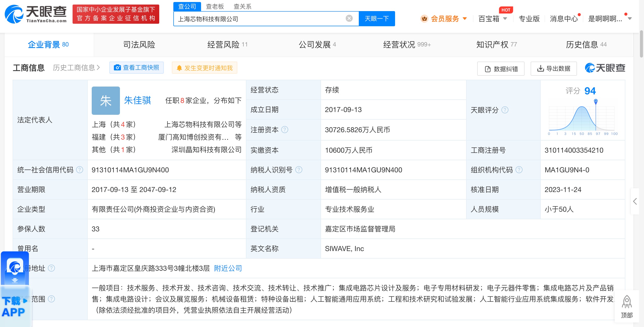Open 历史工商信息 link
This screenshot has width=644, height=327.
[x=77, y=68]
